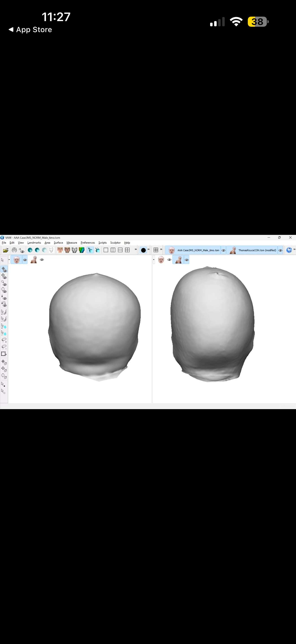This screenshot has width=296, height=644.
Task: Select baby-face thumbnail in left pane
Action: (x=17, y=260)
